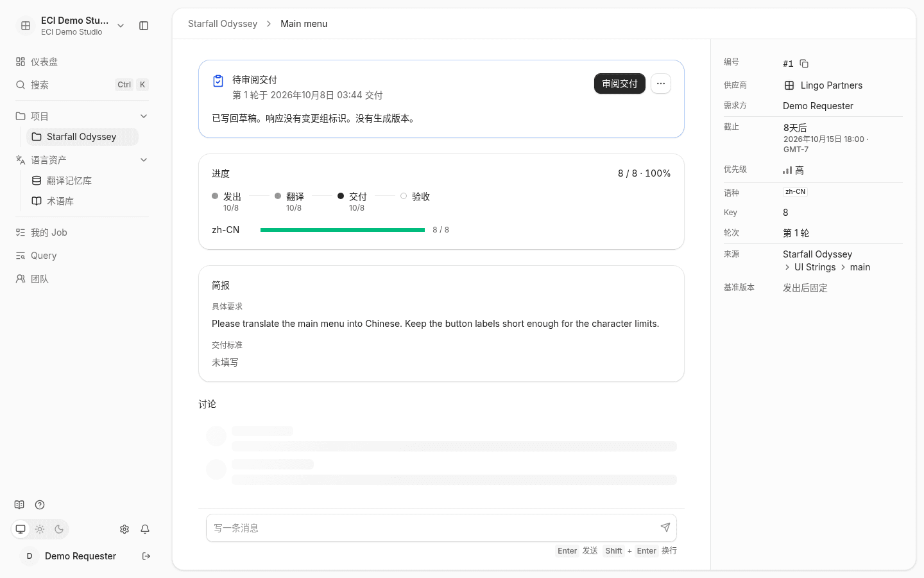Screen dimensions: 924x578
Task: Click the clipboard check icon for 待审阅交付
Action: point(218,81)
